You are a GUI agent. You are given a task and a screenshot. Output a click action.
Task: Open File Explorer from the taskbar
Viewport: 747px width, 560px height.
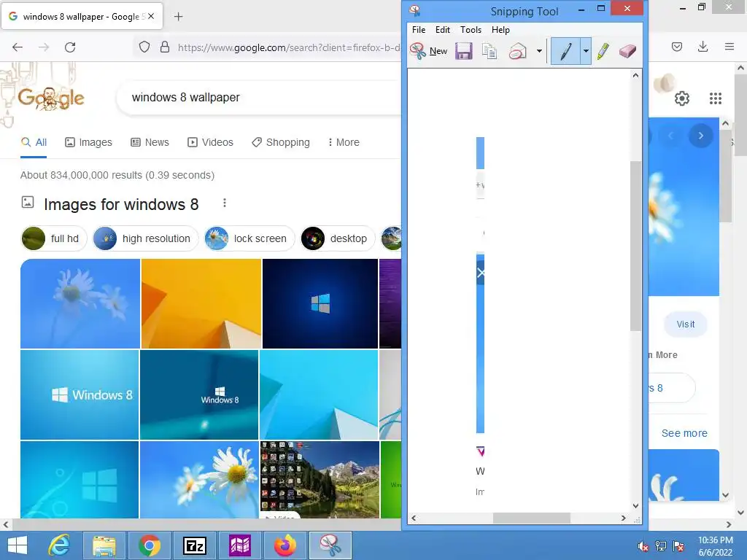104,545
